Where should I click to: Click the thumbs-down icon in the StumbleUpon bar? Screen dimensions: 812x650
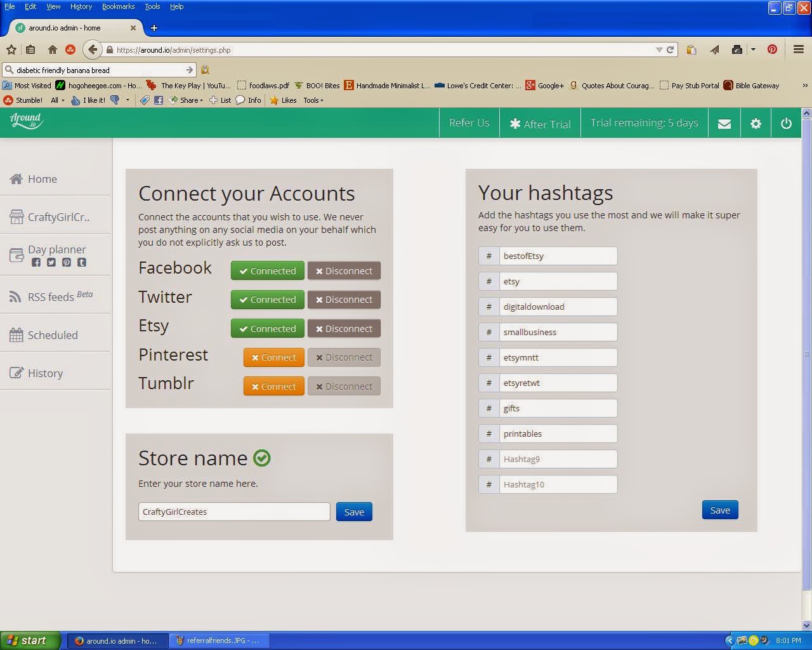pos(115,100)
